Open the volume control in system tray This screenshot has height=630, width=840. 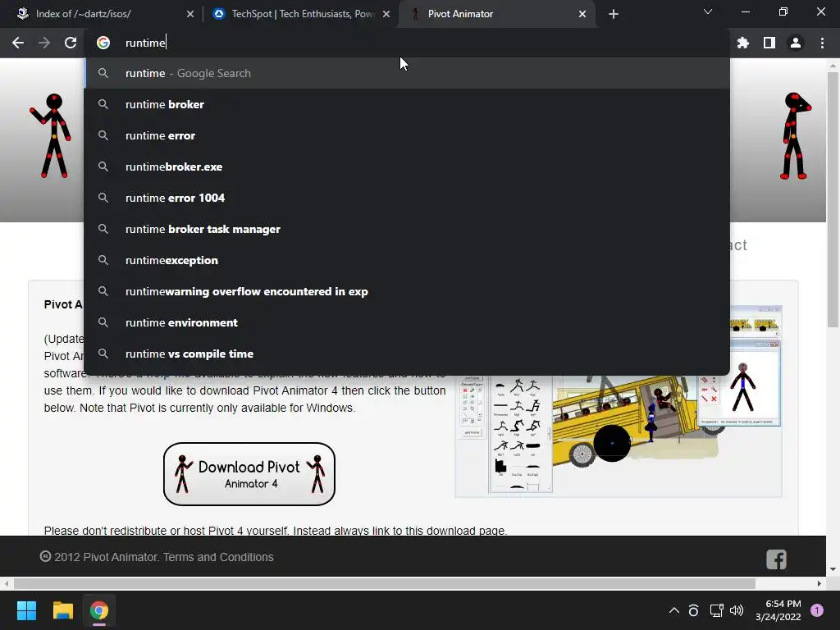pyautogui.click(x=737, y=610)
